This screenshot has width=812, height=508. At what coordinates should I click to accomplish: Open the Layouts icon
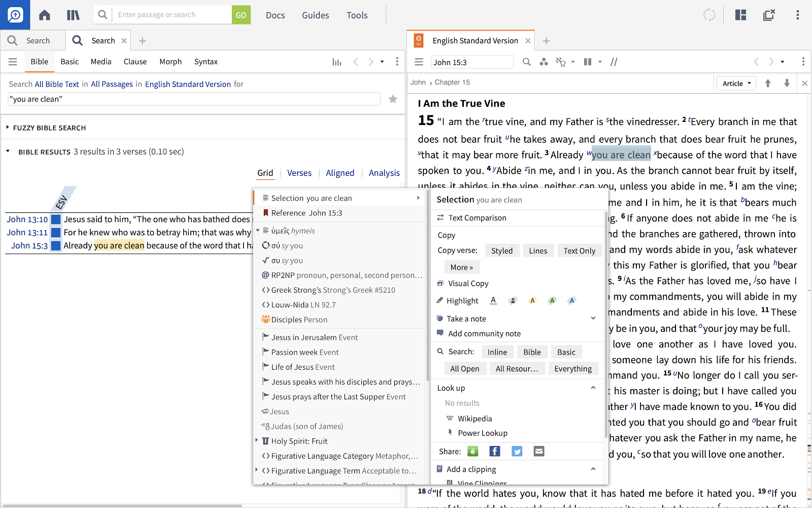[741, 15]
